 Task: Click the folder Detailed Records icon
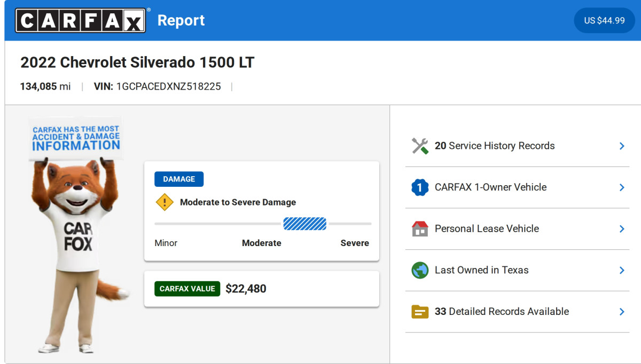(x=420, y=312)
